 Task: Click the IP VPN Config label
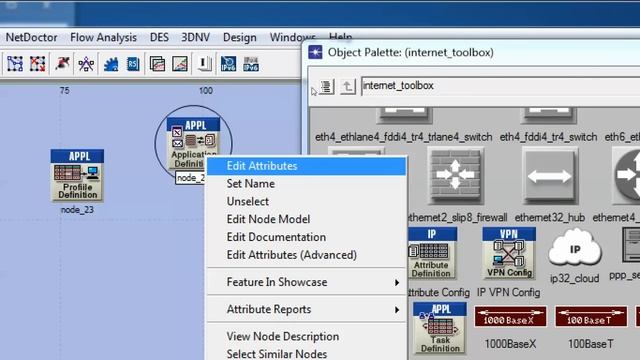coord(509,292)
